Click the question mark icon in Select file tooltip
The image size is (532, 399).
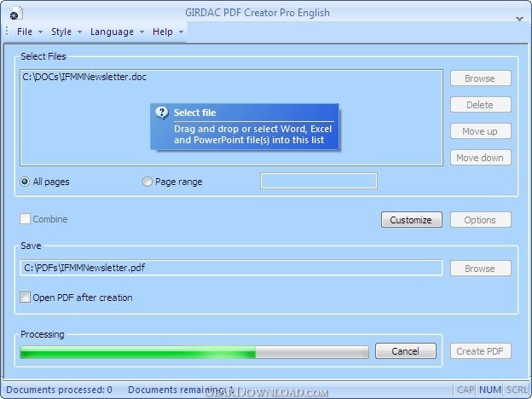click(162, 113)
